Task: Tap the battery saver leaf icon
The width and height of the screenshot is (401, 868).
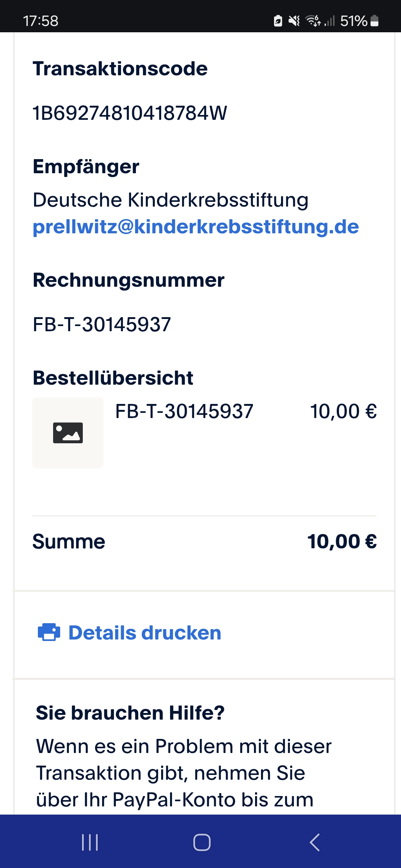Action: pos(278,21)
